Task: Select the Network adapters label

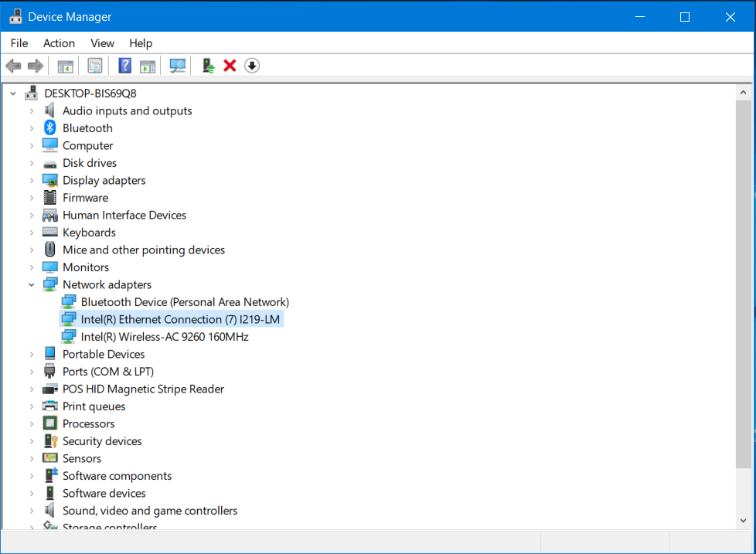Action: pyautogui.click(x=107, y=284)
